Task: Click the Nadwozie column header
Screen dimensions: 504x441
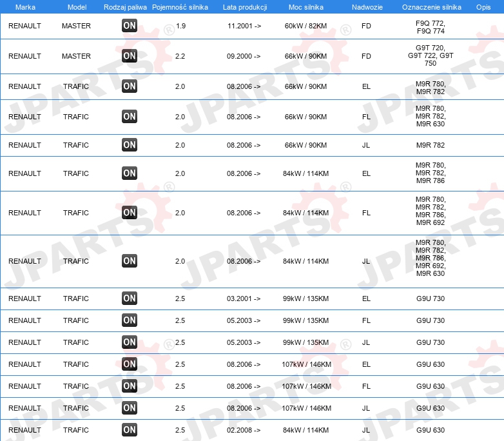Action: click(x=367, y=7)
